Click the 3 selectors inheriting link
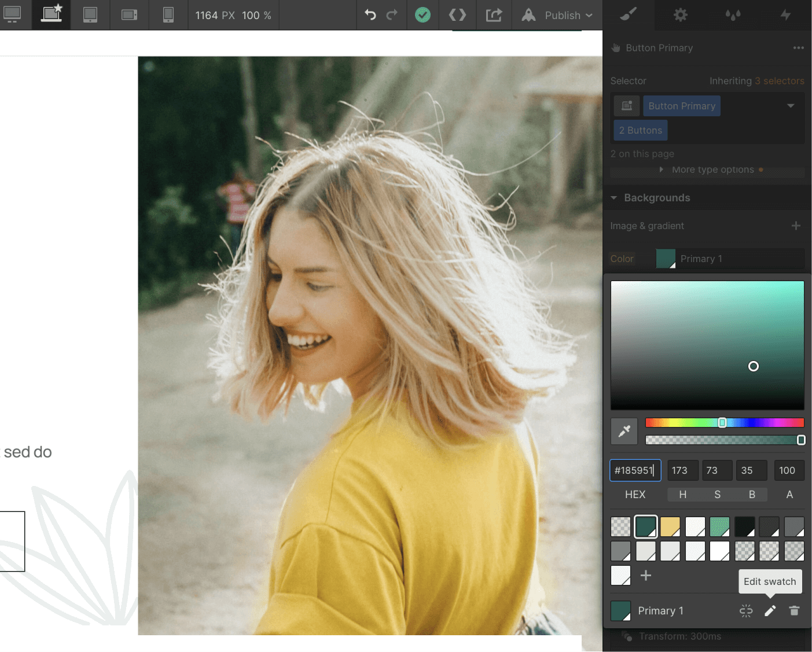Screen dimensions: 812x652 pyautogui.click(x=779, y=81)
